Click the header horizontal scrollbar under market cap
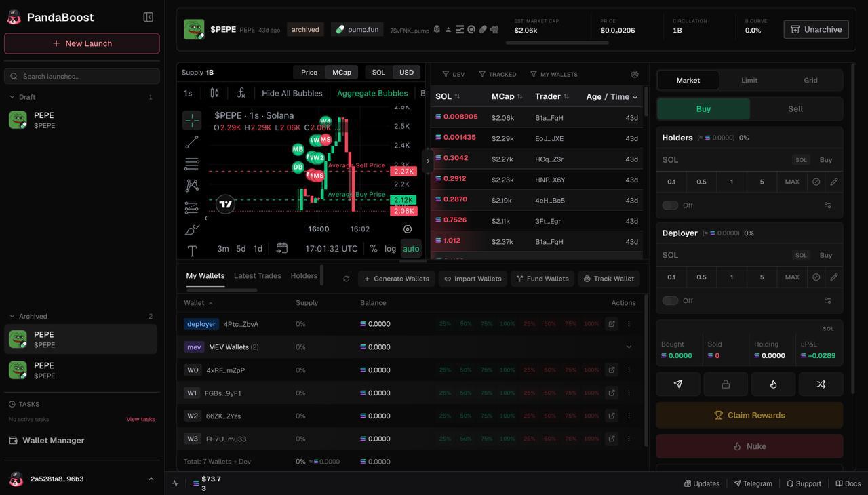This screenshot has height=495, width=868. pos(557,43)
